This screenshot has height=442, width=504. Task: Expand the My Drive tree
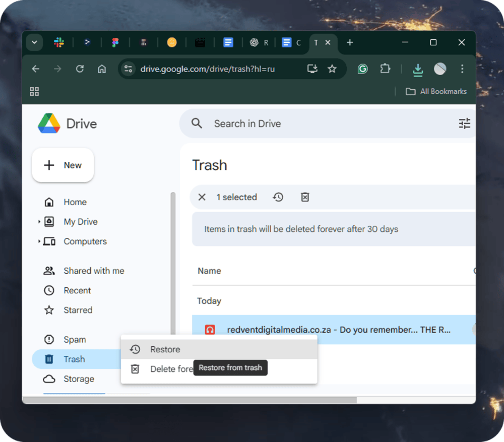[x=39, y=222]
